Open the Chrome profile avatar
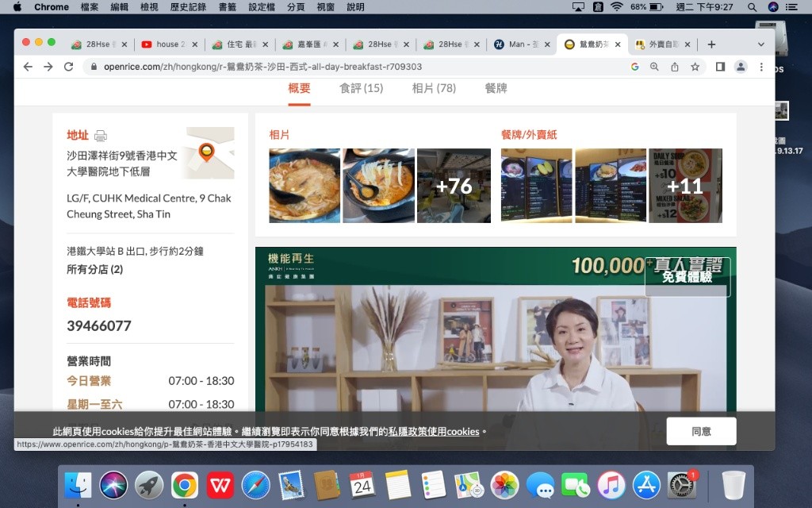Screen dimensions: 812x508 [741, 67]
